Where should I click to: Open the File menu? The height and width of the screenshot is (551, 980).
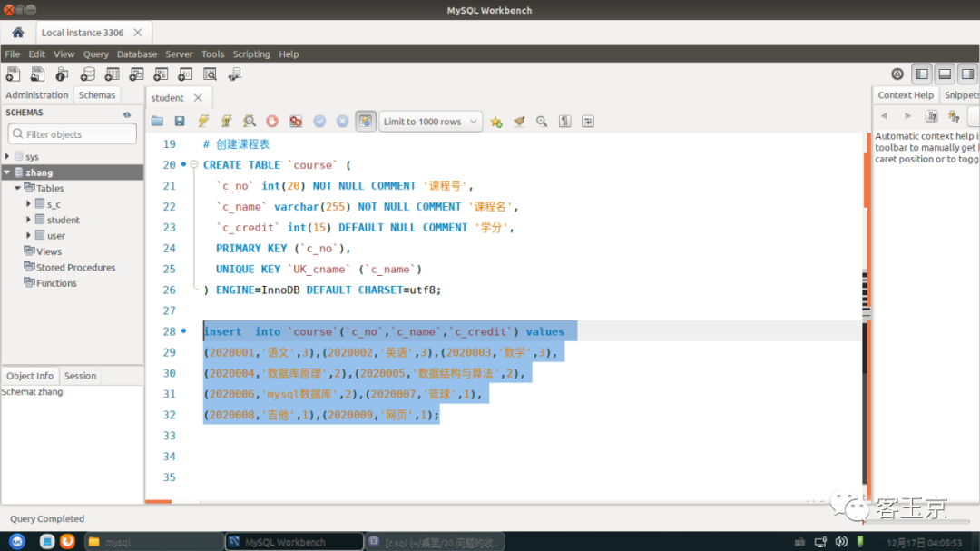[x=13, y=54]
